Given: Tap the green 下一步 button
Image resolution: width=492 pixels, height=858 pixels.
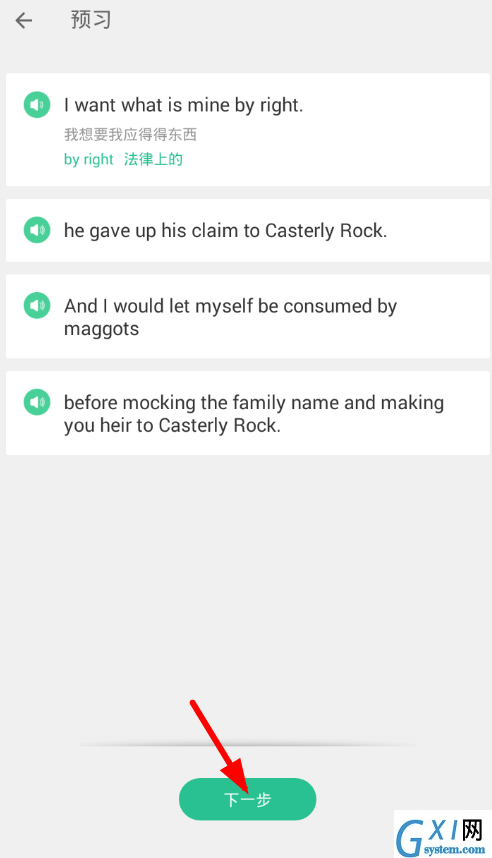Looking at the screenshot, I should (247, 799).
